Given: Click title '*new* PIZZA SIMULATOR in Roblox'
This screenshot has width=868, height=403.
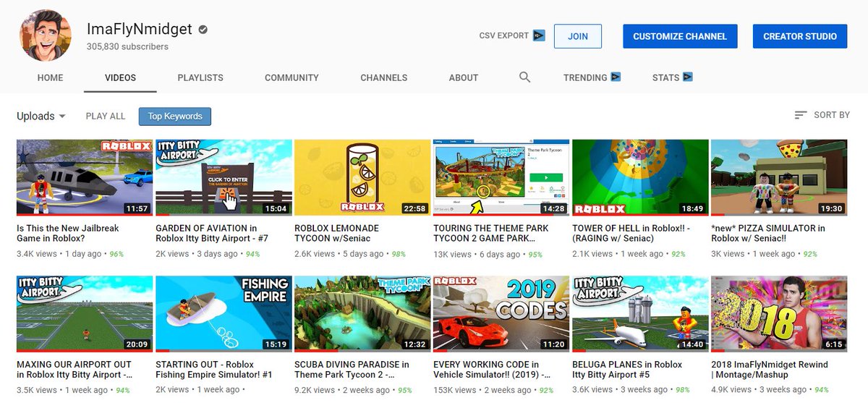Looking at the screenshot, I should click(x=768, y=233).
